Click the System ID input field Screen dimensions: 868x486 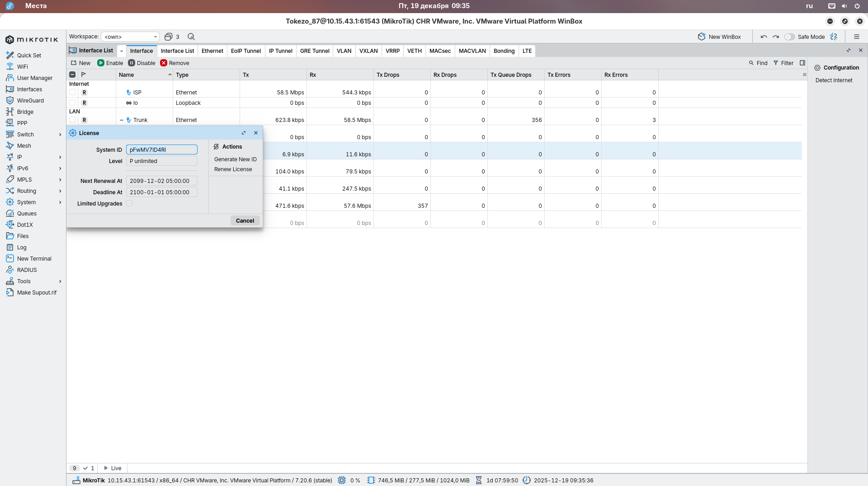161,150
